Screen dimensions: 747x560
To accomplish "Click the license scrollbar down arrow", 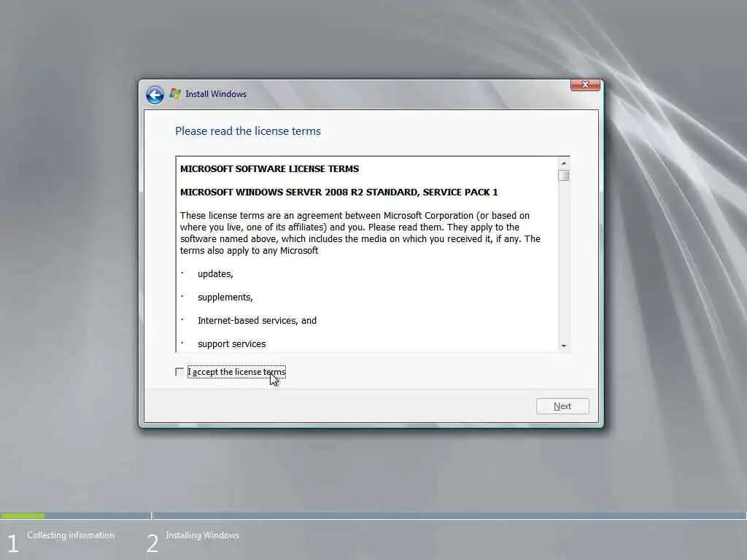I will point(564,346).
